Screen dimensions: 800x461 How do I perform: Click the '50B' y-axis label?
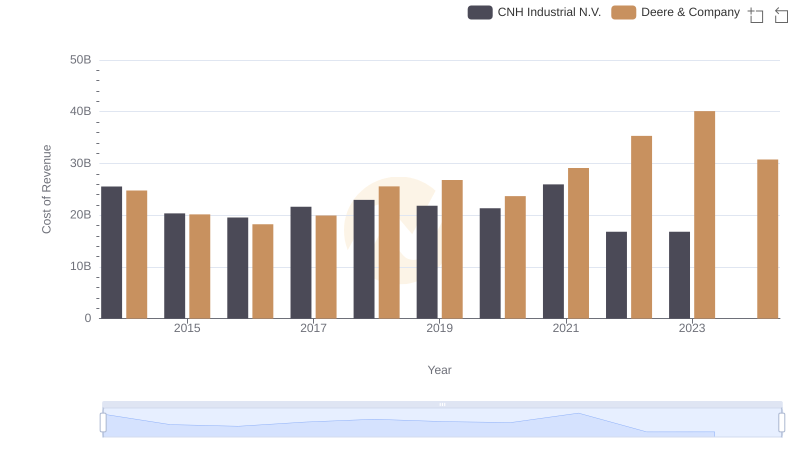coord(81,60)
